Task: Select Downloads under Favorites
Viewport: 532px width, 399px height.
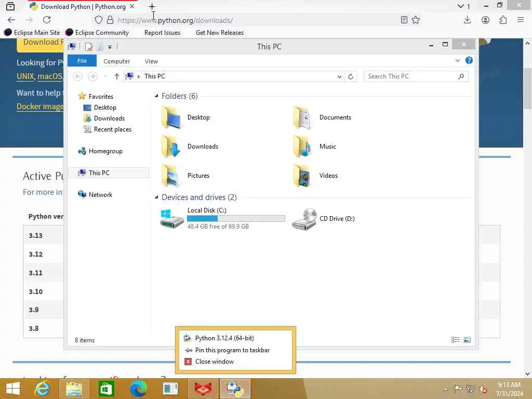Action: pos(109,118)
